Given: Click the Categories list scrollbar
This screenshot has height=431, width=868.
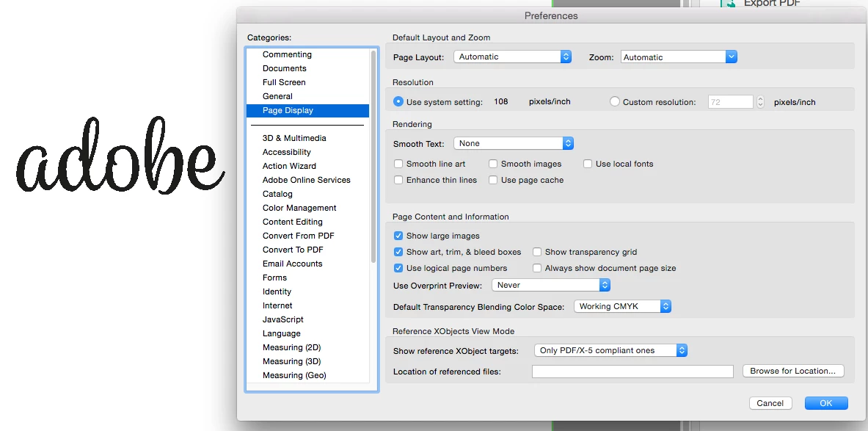Looking at the screenshot, I should (x=373, y=155).
